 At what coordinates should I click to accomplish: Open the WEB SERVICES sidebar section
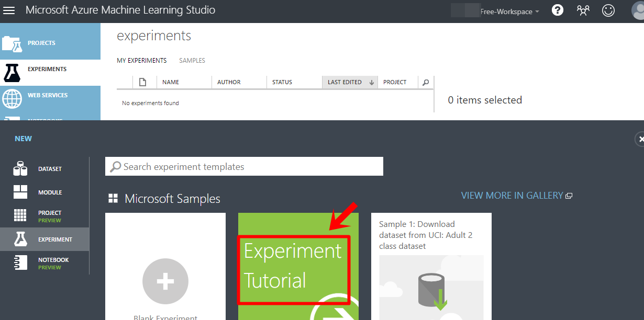tap(50, 98)
